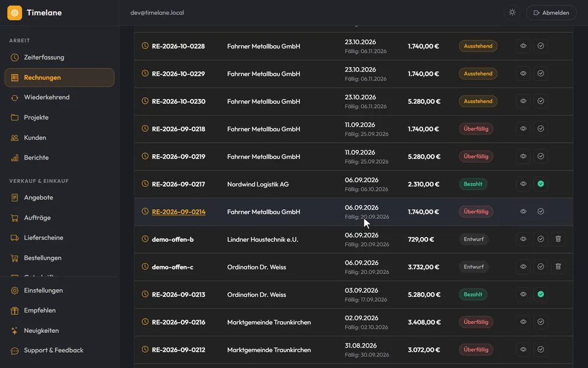This screenshot has width=588, height=368.
Task: Click the Timelane logo icon
Action: point(15,13)
